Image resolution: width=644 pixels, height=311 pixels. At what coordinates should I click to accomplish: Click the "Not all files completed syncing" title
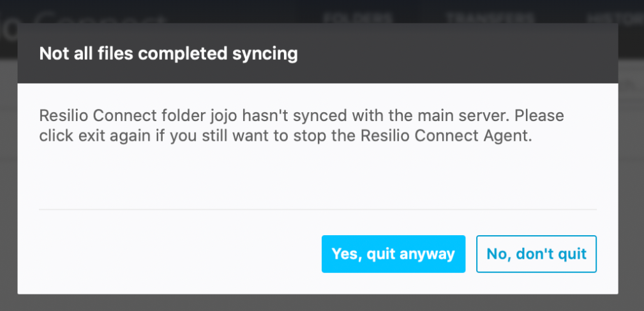(168, 54)
